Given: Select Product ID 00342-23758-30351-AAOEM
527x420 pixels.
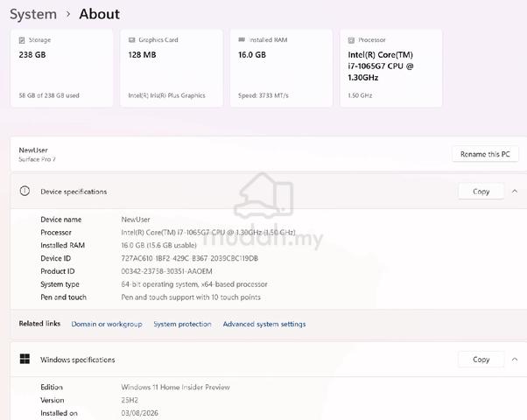Looking at the screenshot, I should click(x=166, y=271).
